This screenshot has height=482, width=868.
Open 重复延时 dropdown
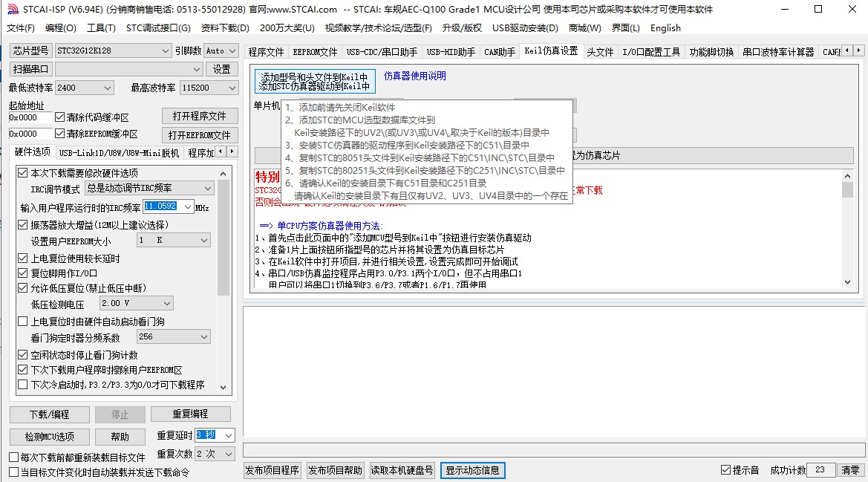[229, 435]
